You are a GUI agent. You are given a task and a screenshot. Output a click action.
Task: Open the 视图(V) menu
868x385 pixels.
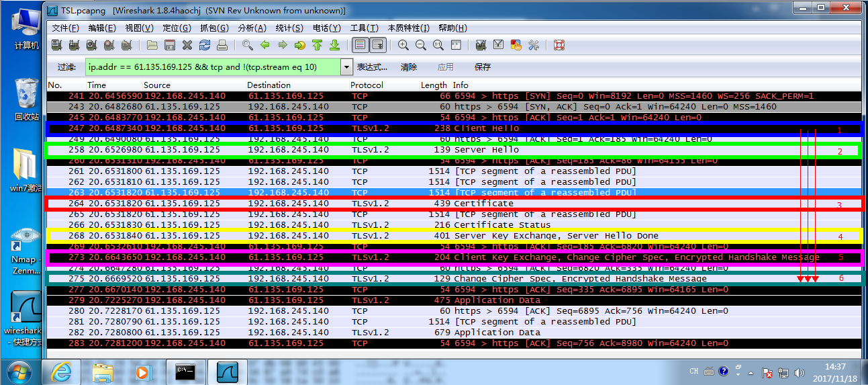pyautogui.click(x=139, y=28)
